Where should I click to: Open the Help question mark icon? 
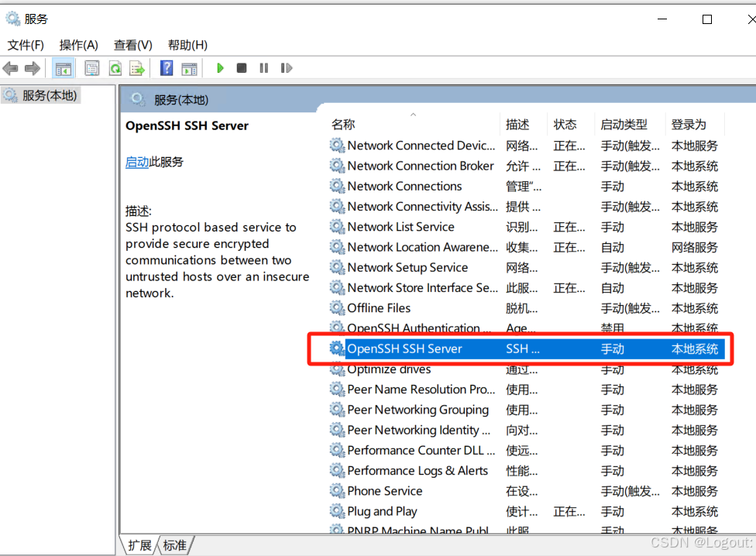[x=167, y=68]
